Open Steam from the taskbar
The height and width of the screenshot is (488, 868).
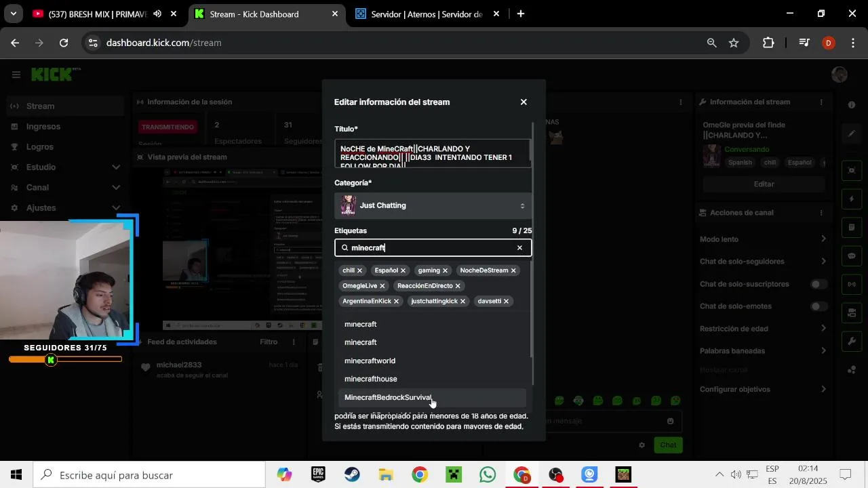pos(352,475)
